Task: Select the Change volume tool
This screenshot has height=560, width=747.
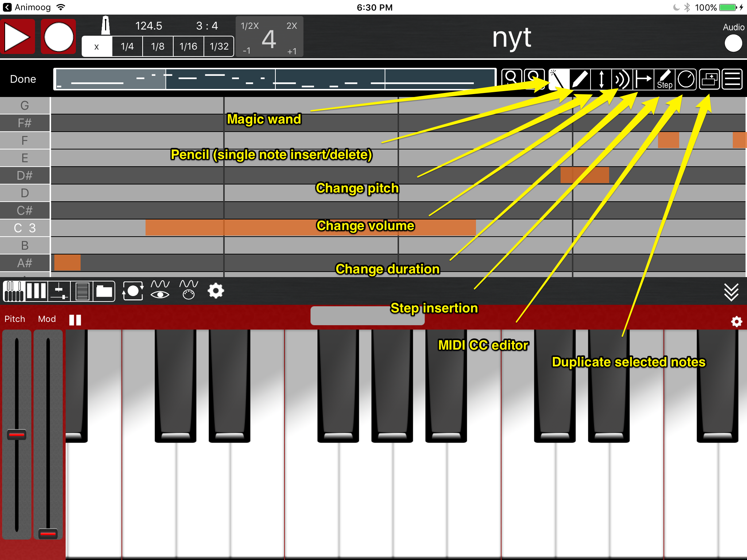Action: [622, 79]
